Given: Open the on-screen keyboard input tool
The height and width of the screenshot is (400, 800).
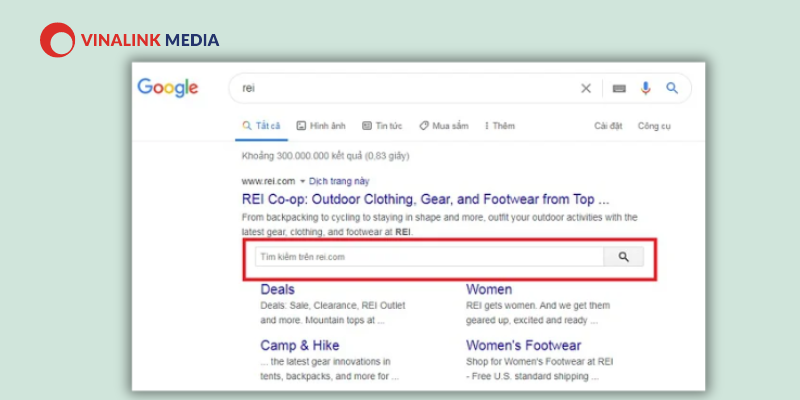Looking at the screenshot, I should coord(619,88).
